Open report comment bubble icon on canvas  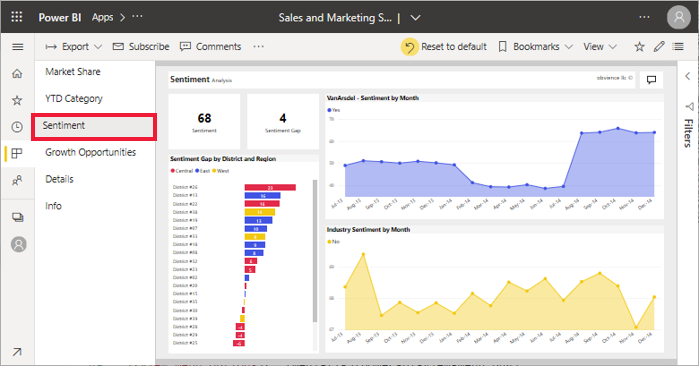click(651, 80)
